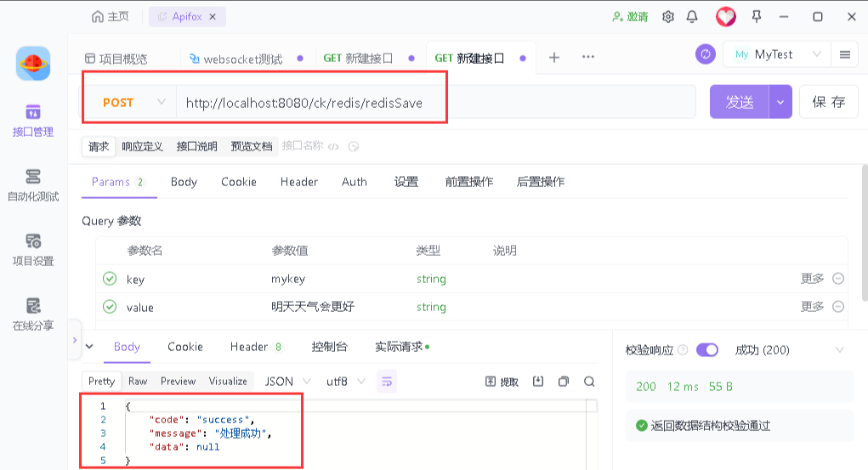Open the 在线分享 sidebar section
Image resolution: width=868 pixels, height=470 pixels.
click(33, 314)
